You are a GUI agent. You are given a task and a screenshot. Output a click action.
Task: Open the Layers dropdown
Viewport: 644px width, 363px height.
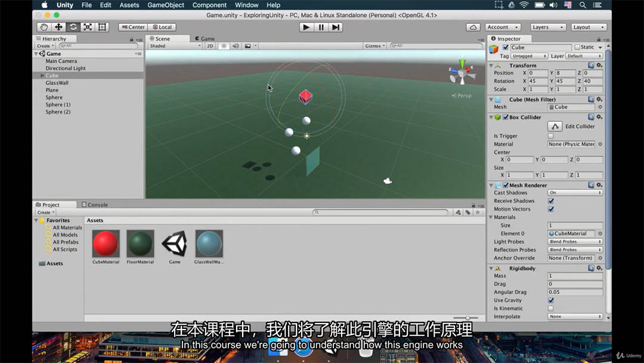(548, 27)
